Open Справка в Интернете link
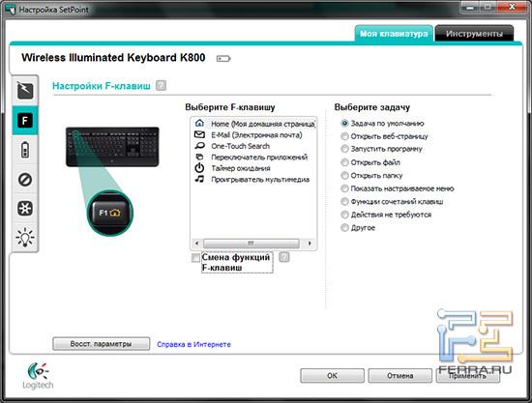 click(x=193, y=344)
